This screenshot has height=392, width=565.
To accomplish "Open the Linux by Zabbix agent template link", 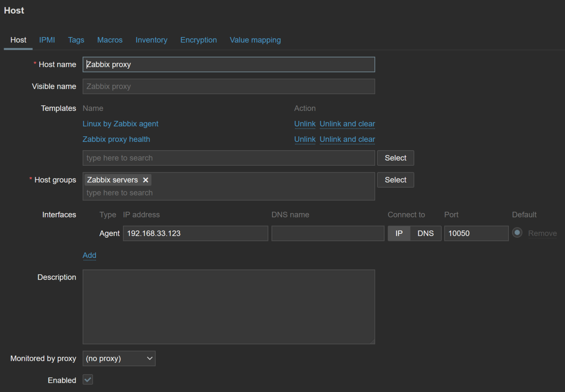I will tap(120, 124).
